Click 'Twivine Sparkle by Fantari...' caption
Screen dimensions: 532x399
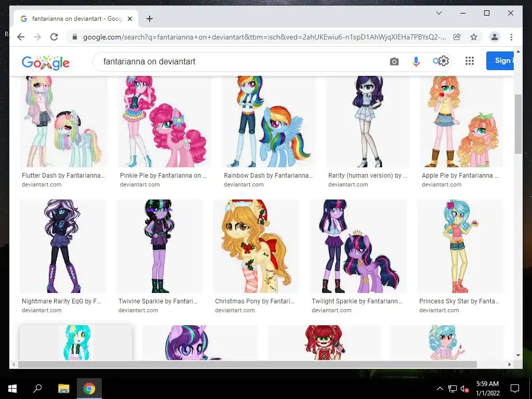coord(158,301)
